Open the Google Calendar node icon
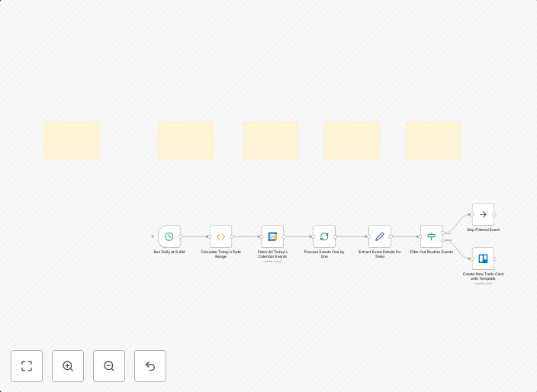 [272, 236]
